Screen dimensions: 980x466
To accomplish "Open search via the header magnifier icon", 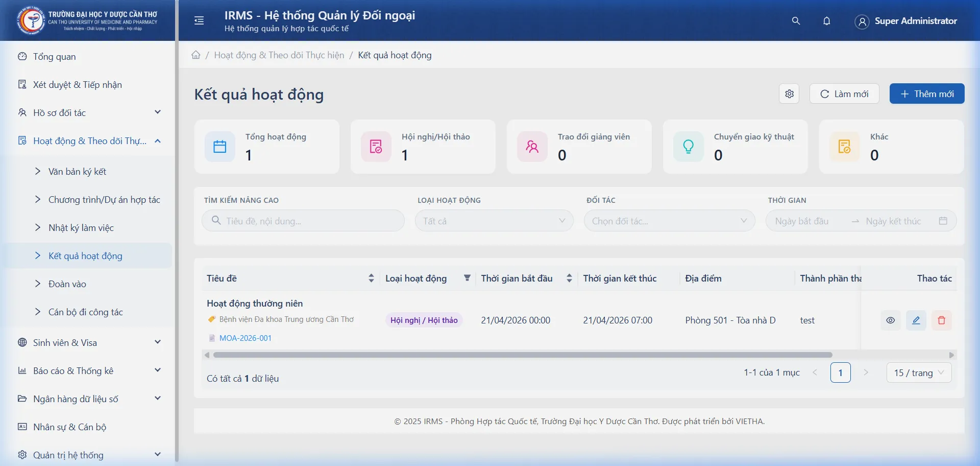I will (796, 21).
